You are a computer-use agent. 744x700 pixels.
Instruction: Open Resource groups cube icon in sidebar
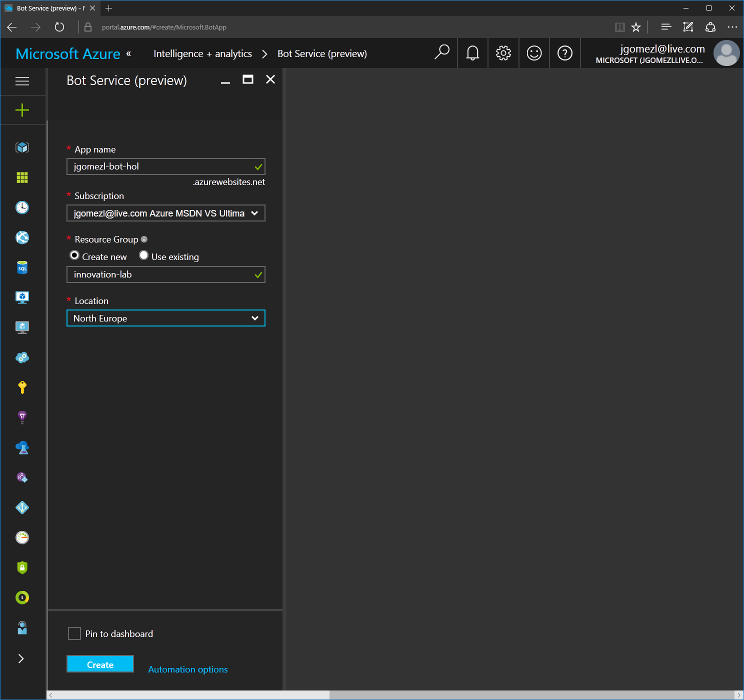pos(22,147)
